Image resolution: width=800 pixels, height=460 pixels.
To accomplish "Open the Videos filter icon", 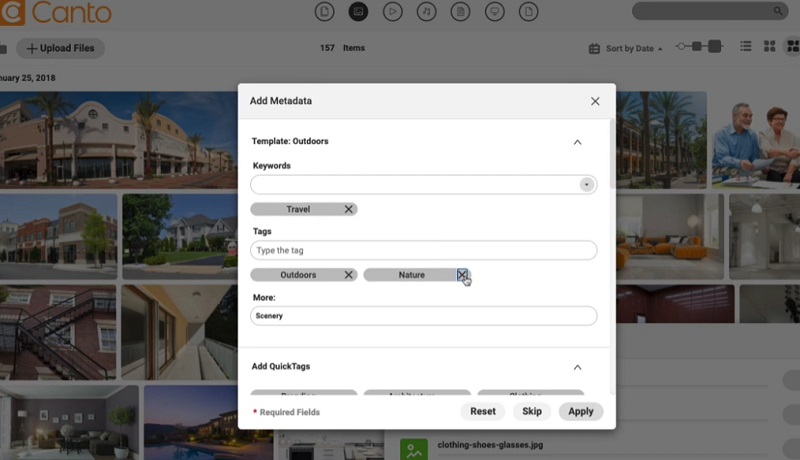I will coord(392,12).
